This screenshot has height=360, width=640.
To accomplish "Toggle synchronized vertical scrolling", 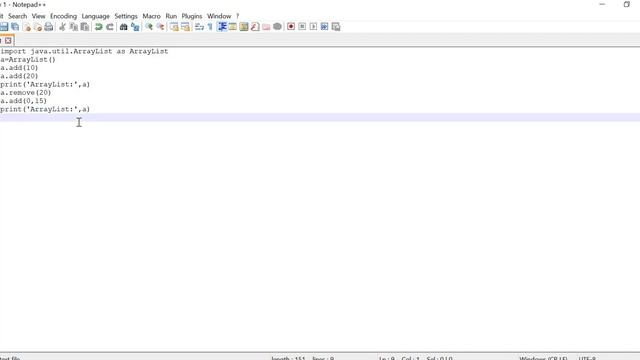I will pos(174,27).
